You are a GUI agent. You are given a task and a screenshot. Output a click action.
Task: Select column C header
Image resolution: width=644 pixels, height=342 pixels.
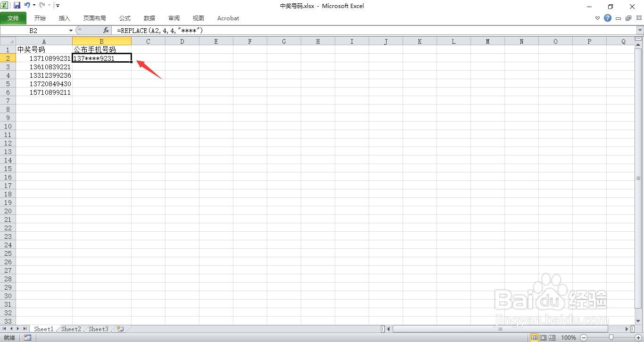click(x=148, y=41)
